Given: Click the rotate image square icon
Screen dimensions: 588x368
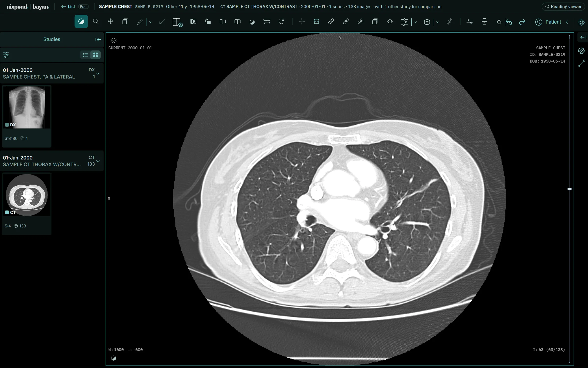Looking at the screenshot, I should coord(208,22).
